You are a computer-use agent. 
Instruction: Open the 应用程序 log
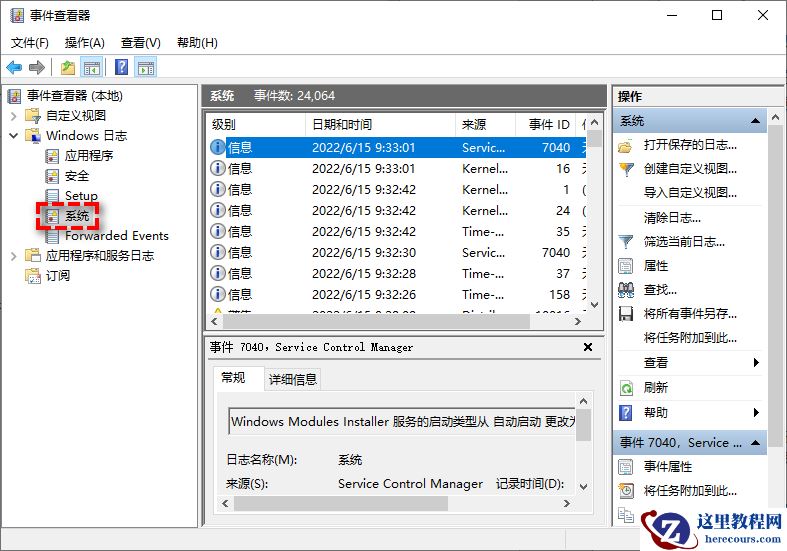[x=89, y=156]
